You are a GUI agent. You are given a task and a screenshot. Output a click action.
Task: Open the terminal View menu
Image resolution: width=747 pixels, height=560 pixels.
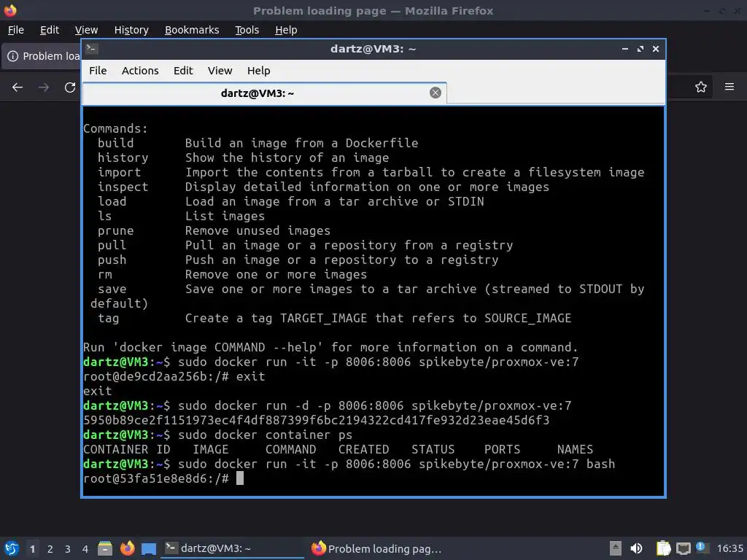(220, 71)
